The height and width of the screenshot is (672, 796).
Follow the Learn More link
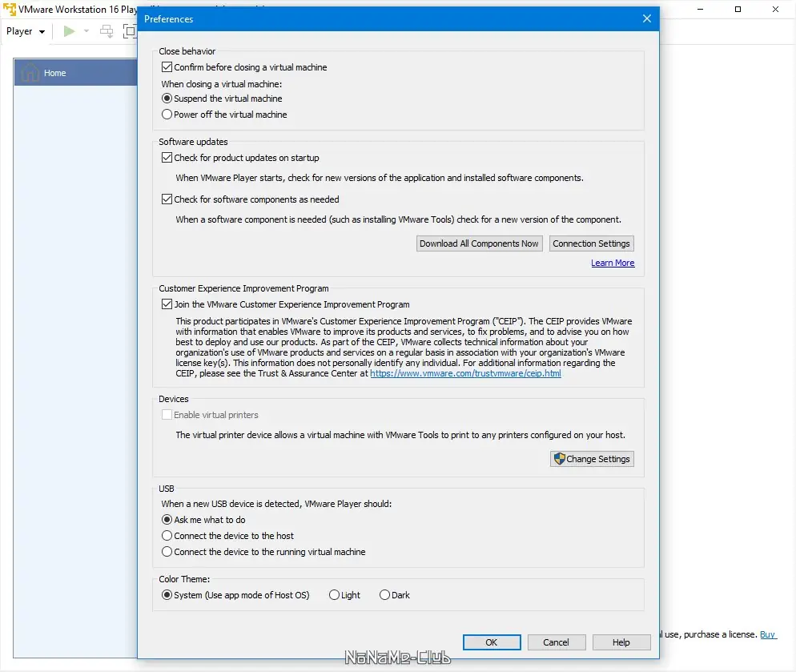point(613,263)
